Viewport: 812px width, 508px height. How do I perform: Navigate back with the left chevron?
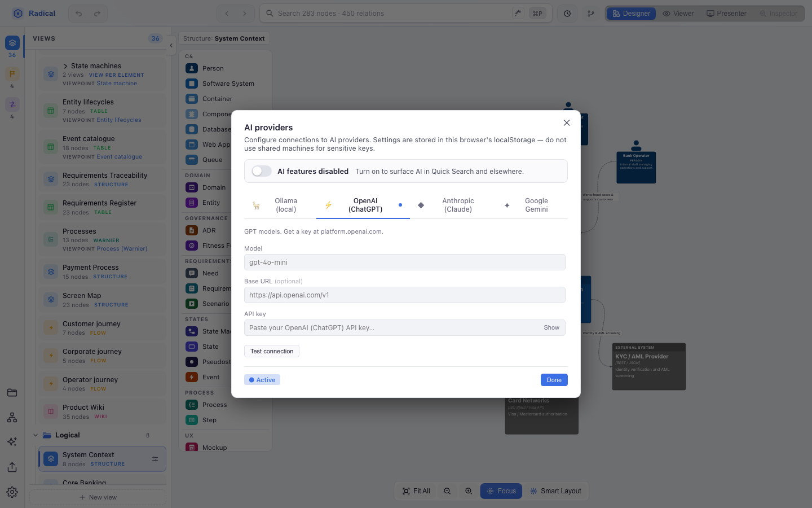[227, 14]
